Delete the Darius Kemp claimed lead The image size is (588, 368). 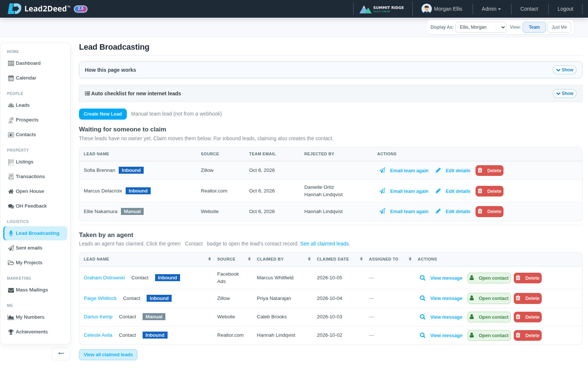coord(527,317)
